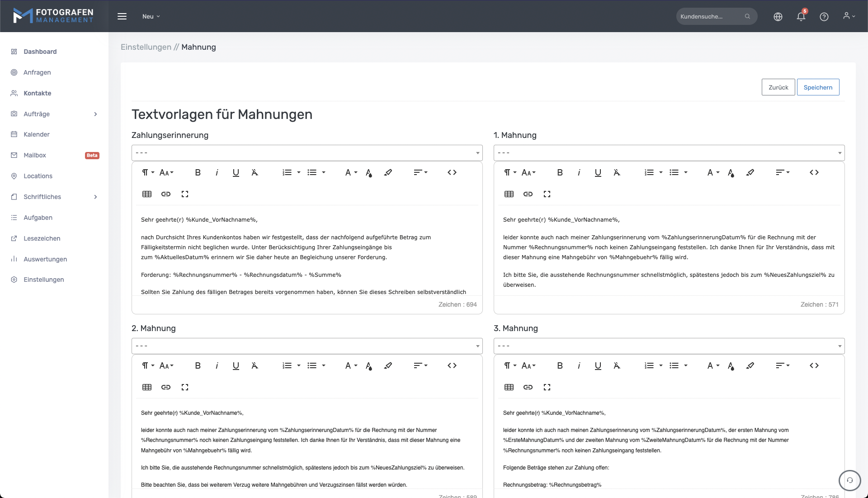Toggle bold in the Zahlungserinnerung editor

[x=198, y=172]
